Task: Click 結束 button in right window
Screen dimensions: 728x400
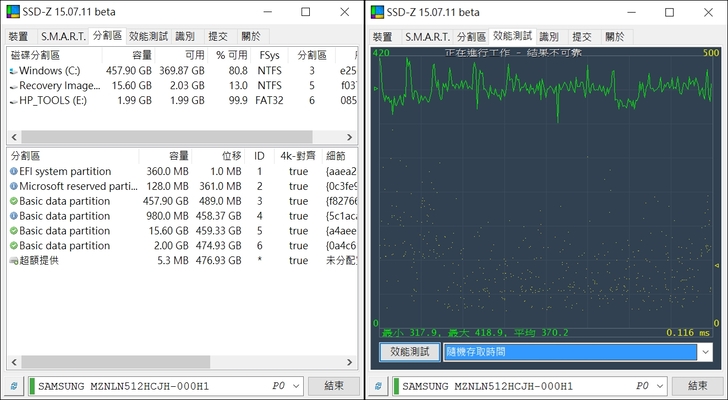Action: (697, 386)
